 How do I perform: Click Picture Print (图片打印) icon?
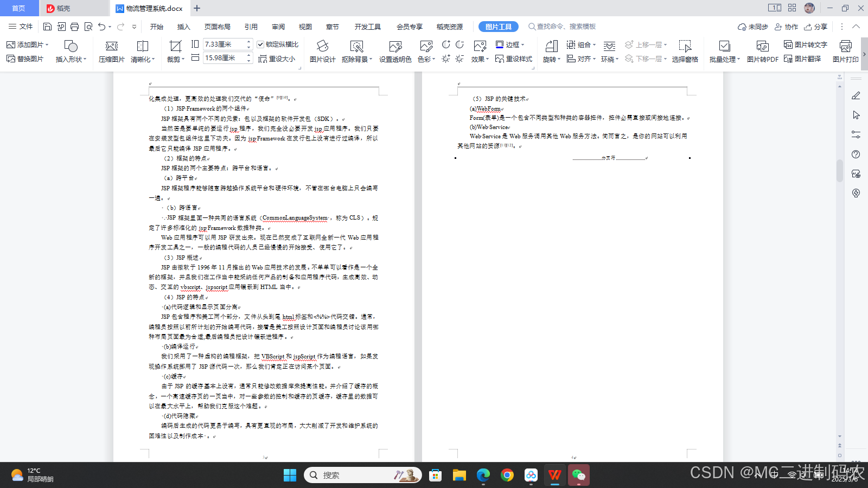coord(845,46)
